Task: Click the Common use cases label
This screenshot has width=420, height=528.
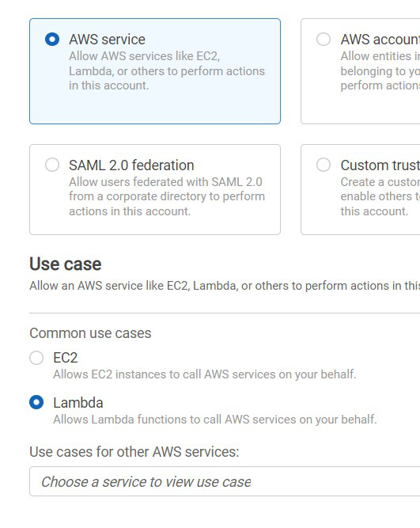Action: 90,333
